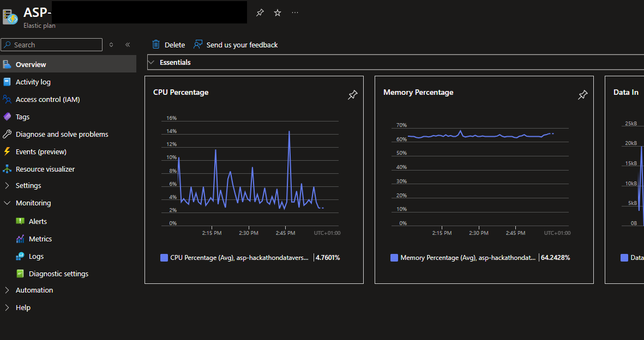644x340 pixels.
Task: Open the ellipsis overflow menu
Action: (x=295, y=13)
